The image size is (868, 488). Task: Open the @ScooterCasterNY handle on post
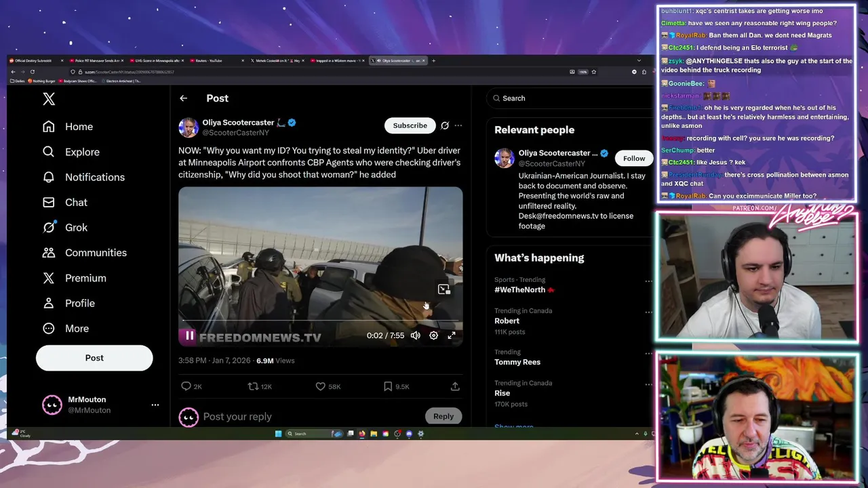pyautogui.click(x=236, y=133)
